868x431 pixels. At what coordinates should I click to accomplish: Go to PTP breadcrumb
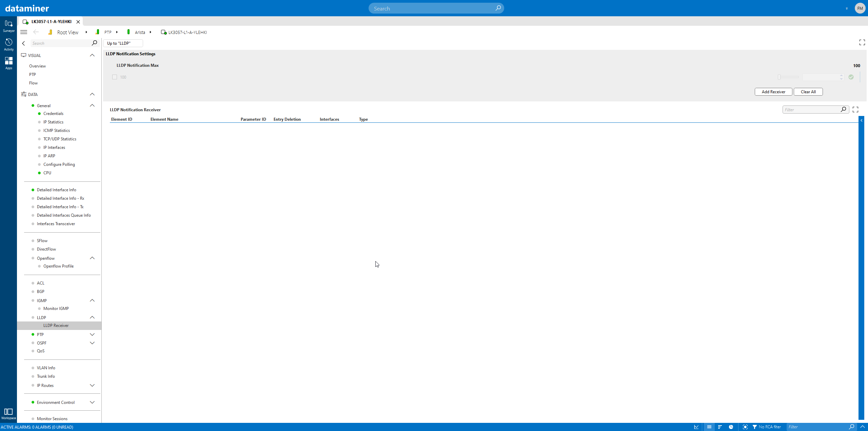pyautogui.click(x=108, y=32)
